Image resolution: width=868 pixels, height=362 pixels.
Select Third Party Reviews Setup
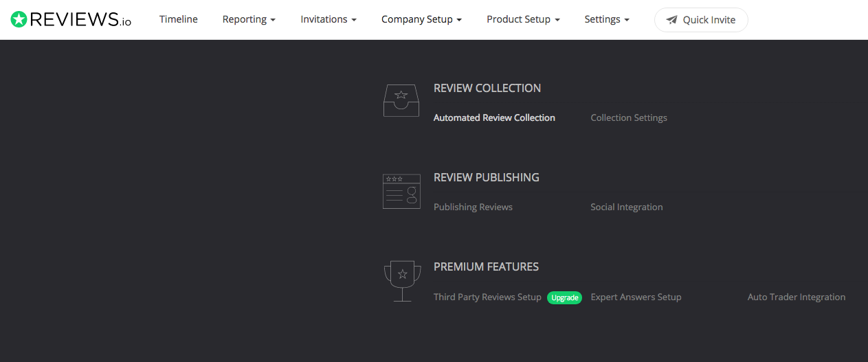tap(487, 297)
